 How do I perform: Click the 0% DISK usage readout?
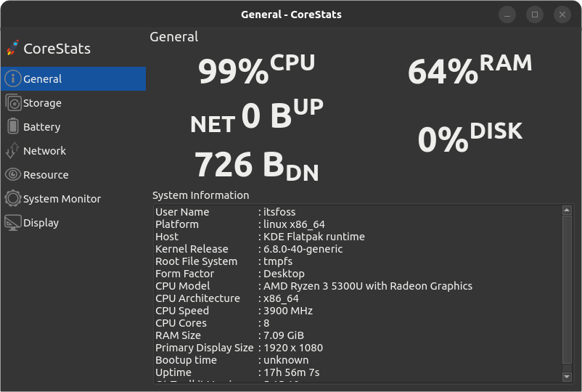[470, 136]
